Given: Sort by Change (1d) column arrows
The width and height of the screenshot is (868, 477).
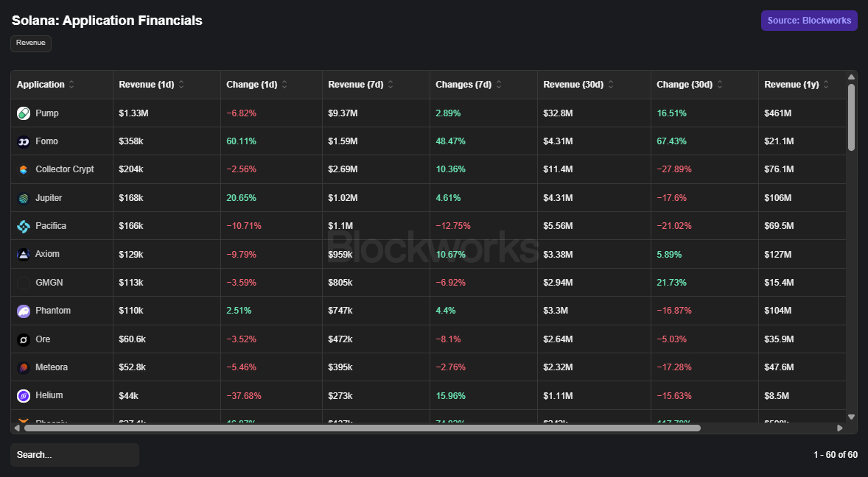Looking at the screenshot, I should [284, 85].
